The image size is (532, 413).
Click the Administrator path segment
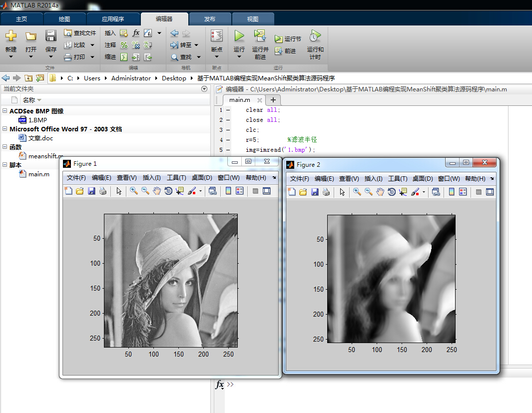131,78
